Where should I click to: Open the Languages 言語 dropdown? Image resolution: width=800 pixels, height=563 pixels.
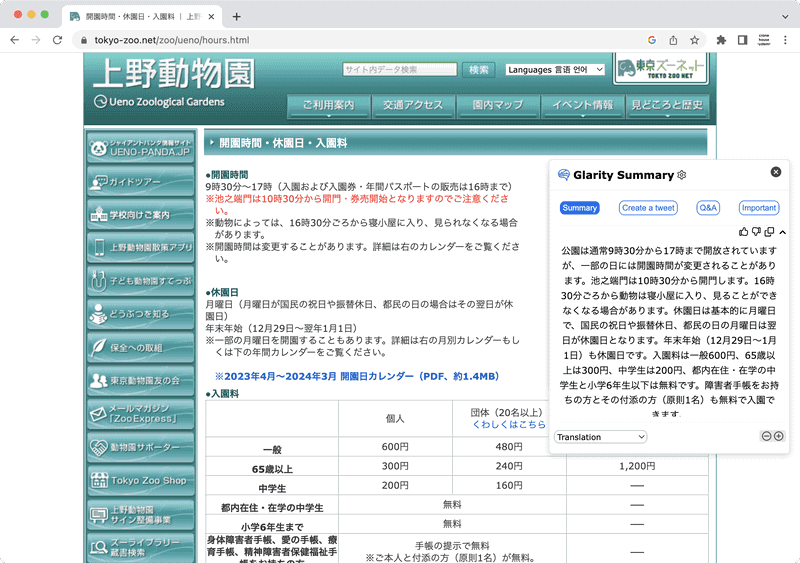click(555, 69)
